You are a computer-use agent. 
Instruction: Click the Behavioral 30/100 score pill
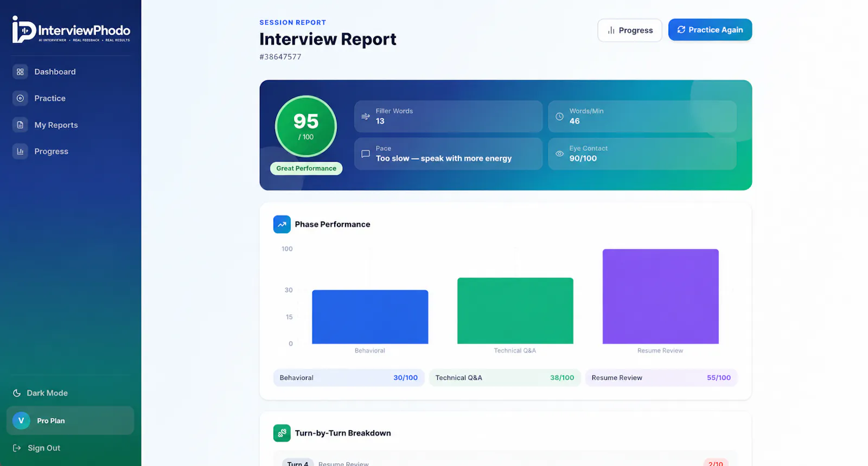(349, 378)
